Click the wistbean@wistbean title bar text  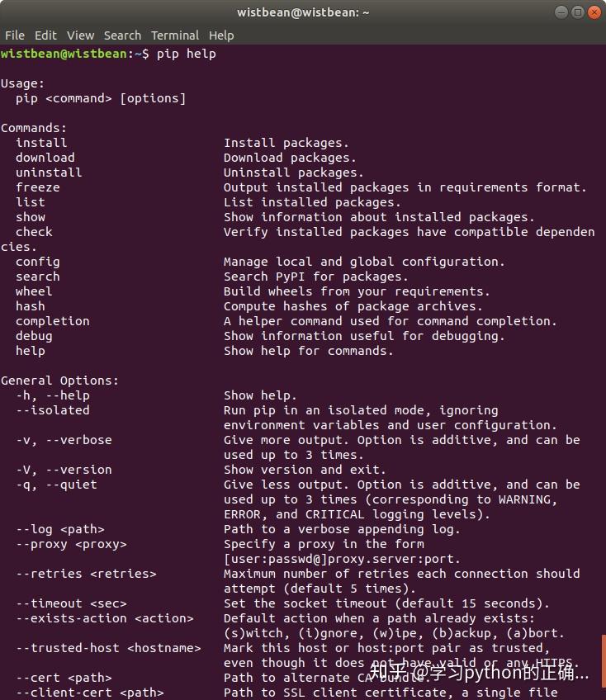pos(303,12)
